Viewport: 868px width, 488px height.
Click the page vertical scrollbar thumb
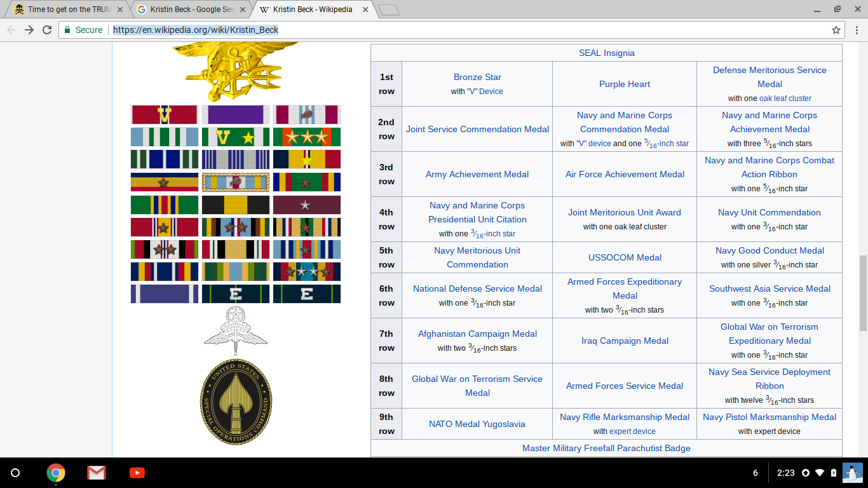pyautogui.click(x=863, y=292)
